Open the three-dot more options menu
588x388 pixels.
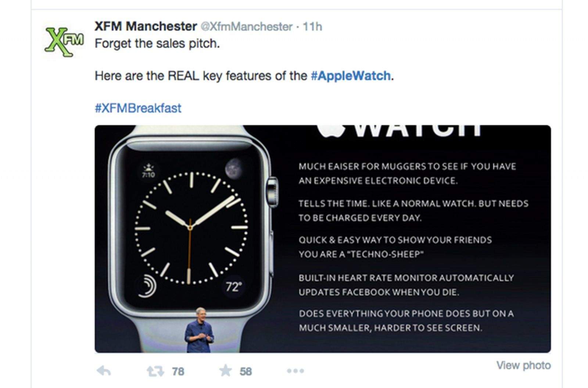point(295,371)
